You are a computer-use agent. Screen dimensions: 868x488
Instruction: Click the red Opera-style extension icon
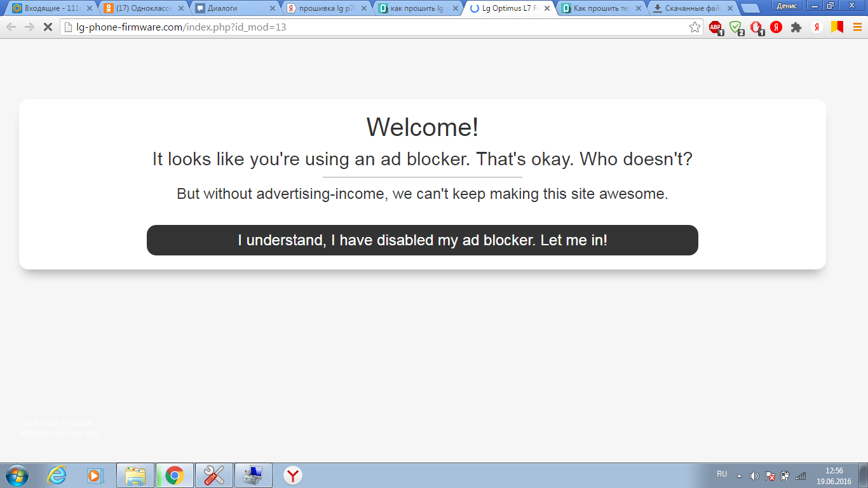[x=756, y=27]
